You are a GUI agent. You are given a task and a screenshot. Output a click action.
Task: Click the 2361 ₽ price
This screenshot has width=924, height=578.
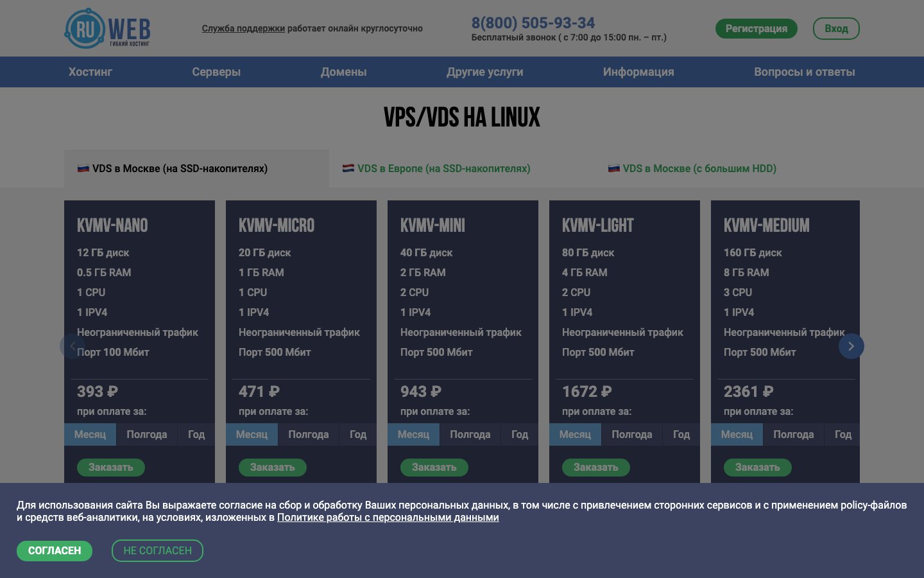point(749,392)
